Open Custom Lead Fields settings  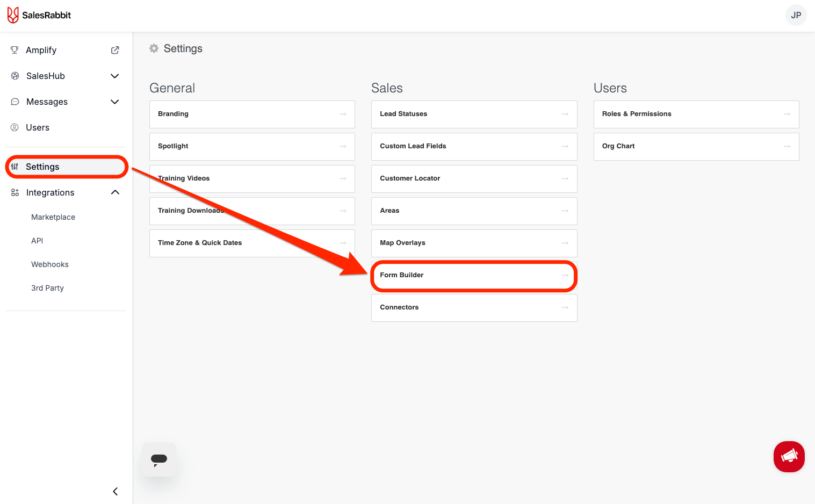click(474, 146)
